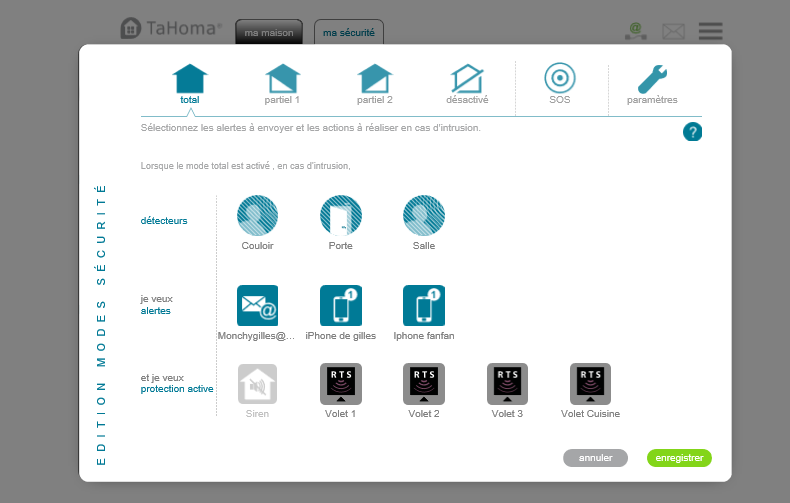Select the Monchygilles email alert icon
This screenshot has width=790, height=503.
tap(257, 305)
